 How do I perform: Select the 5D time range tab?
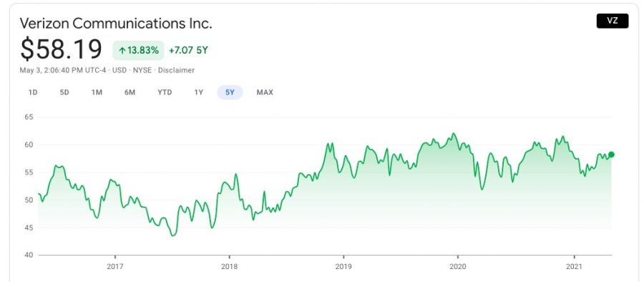click(64, 92)
